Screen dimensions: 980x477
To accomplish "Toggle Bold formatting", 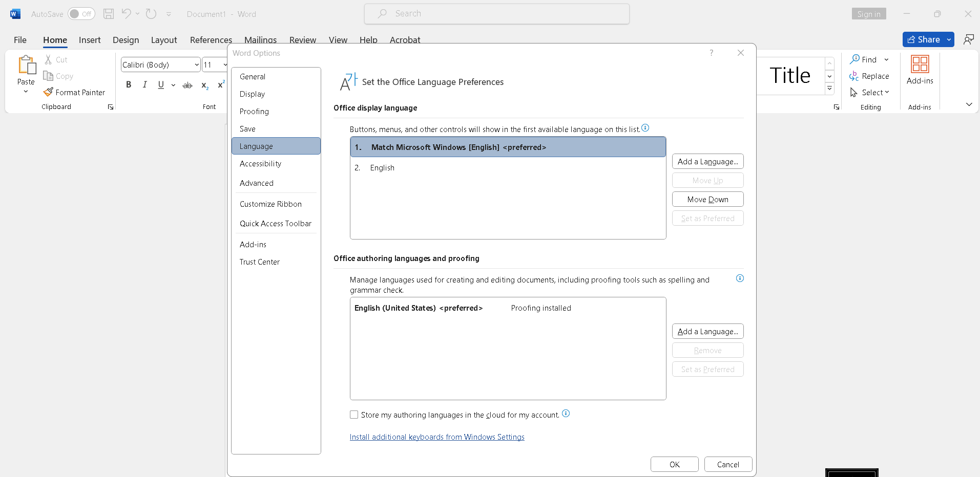I will (129, 84).
